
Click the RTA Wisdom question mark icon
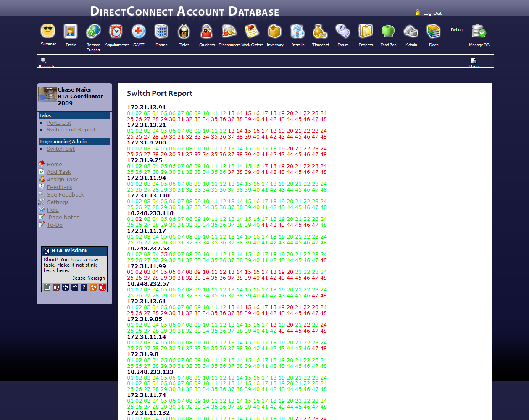(x=84, y=287)
